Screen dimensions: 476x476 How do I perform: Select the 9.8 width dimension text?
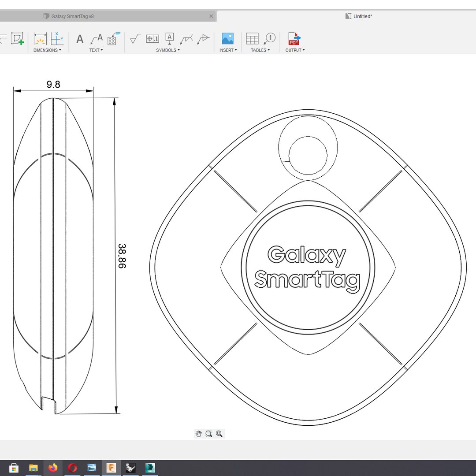pos(53,84)
